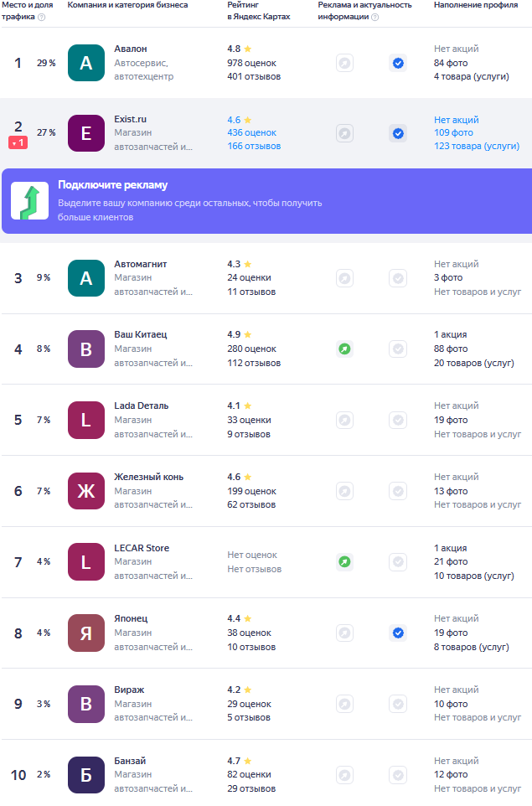Click gray advertising icon in Авалон row
The height and width of the screenshot is (806, 532).
pyautogui.click(x=344, y=63)
